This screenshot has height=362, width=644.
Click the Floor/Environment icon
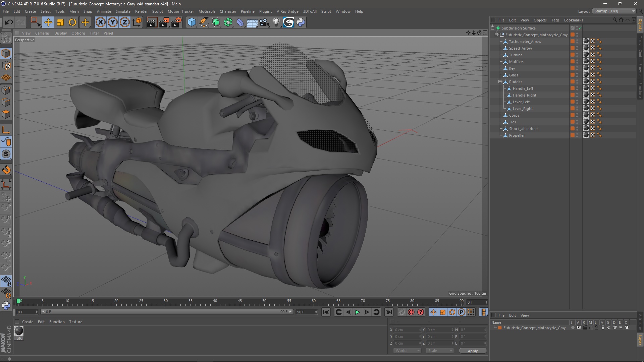252,22
